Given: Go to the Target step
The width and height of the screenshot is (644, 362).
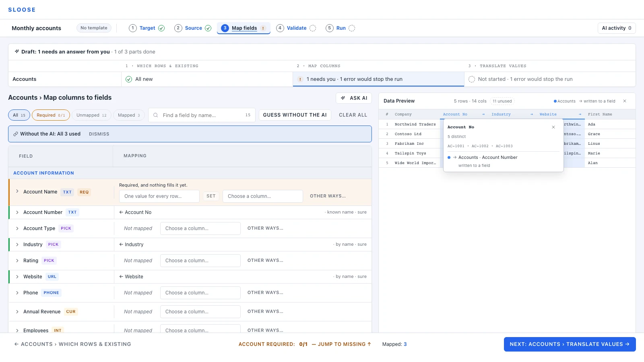Looking at the screenshot, I should click(147, 28).
